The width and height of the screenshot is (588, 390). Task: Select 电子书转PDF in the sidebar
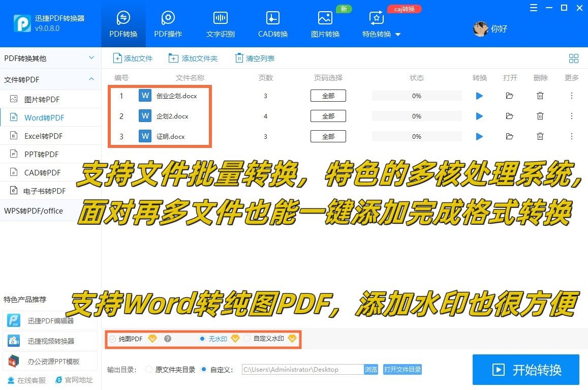click(50, 191)
